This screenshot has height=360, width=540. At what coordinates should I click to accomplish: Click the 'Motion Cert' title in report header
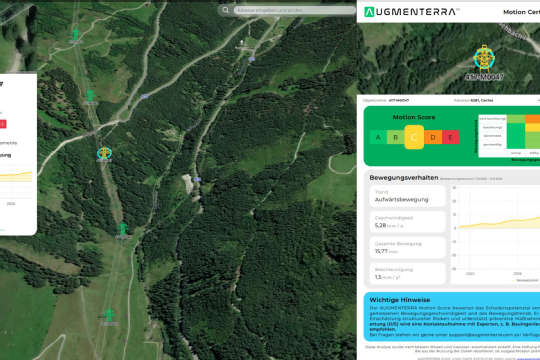coord(521,12)
